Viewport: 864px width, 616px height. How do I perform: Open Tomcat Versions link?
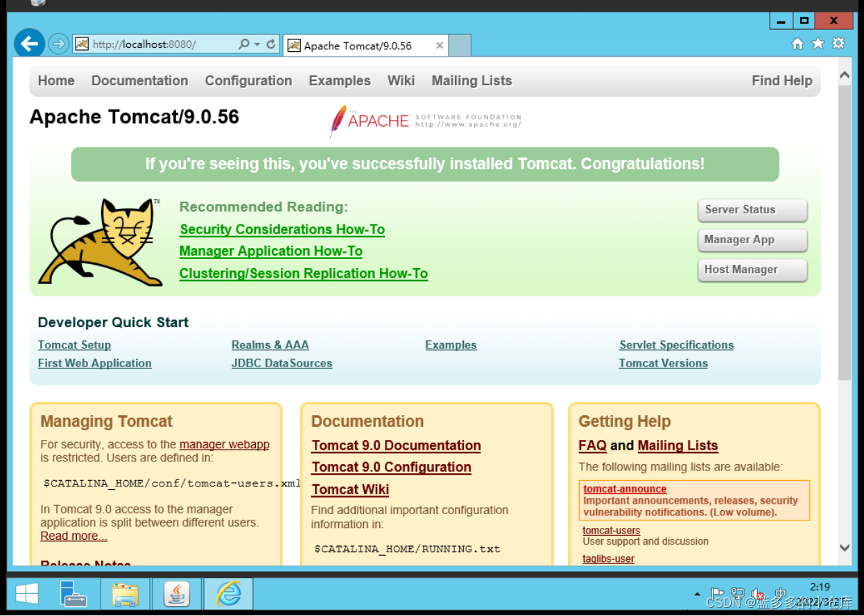tap(663, 363)
